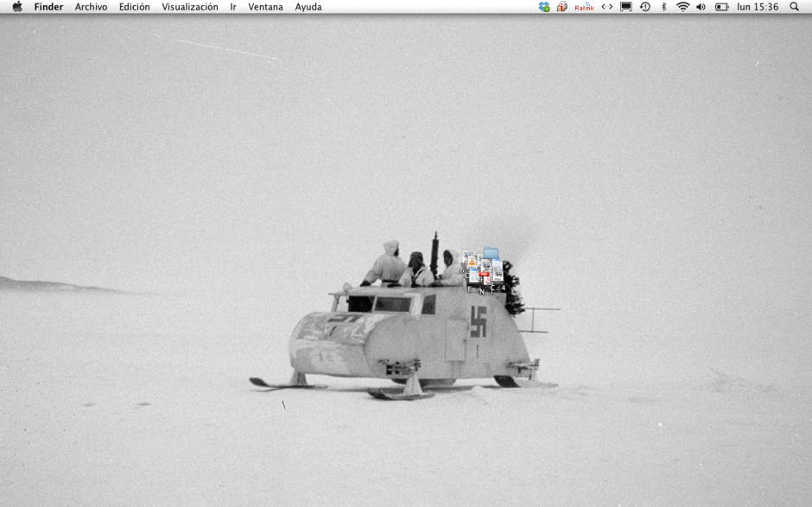
Task: Open the blue folder on the desktop
Action: (491, 253)
